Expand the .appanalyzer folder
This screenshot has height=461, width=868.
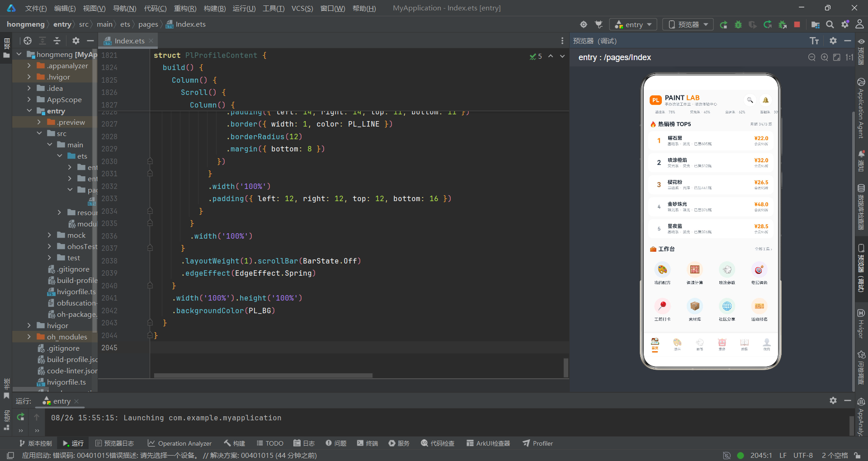pyautogui.click(x=29, y=66)
